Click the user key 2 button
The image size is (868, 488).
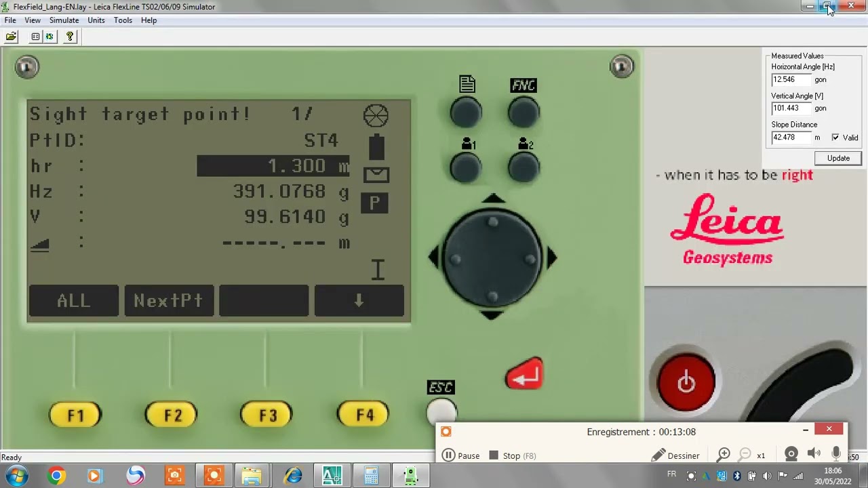click(x=524, y=167)
